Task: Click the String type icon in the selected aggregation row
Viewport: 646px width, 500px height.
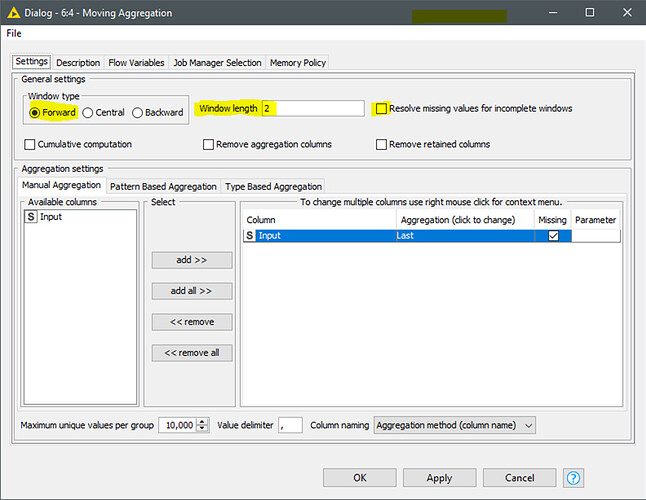Action: [249, 236]
